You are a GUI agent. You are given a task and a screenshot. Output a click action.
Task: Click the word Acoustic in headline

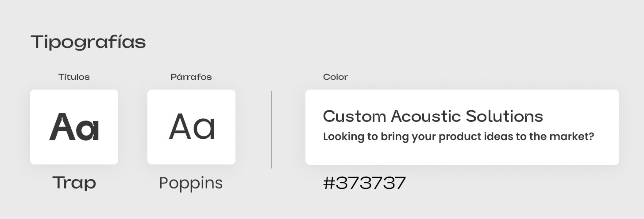tap(420, 116)
